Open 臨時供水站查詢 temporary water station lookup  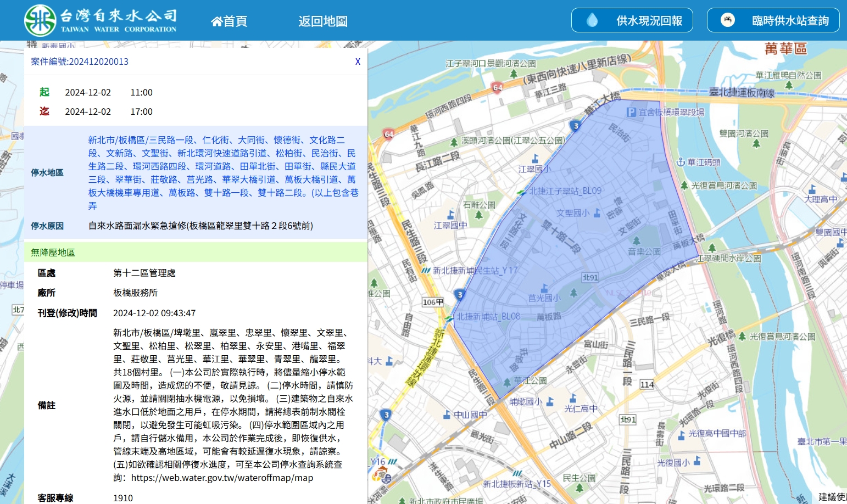[x=773, y=20]
